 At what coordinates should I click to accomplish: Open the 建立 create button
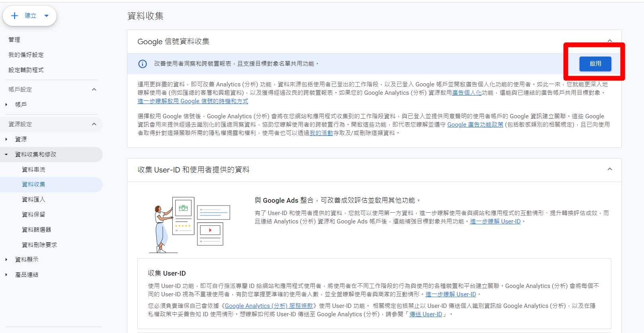point(29,16)
